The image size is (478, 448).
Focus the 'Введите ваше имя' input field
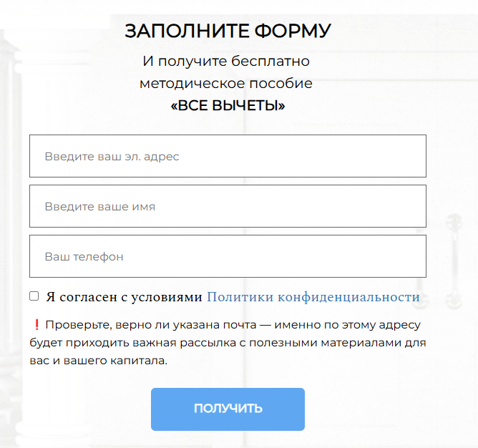click(x=228, y=206)
